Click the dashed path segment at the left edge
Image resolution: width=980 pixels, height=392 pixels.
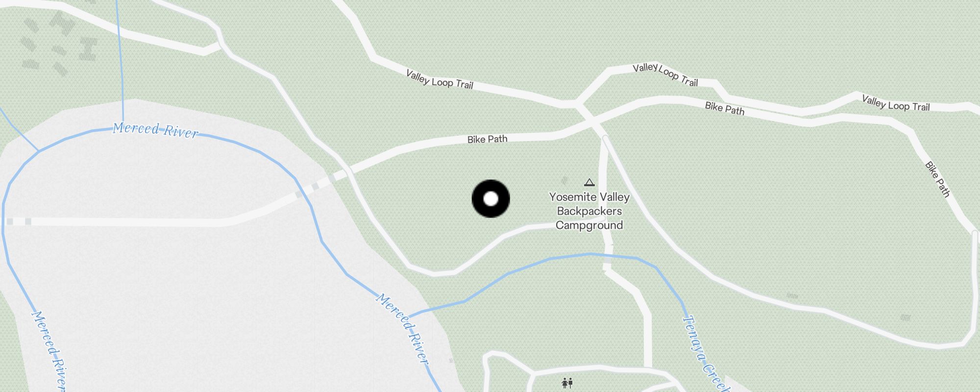pos(19,221)
